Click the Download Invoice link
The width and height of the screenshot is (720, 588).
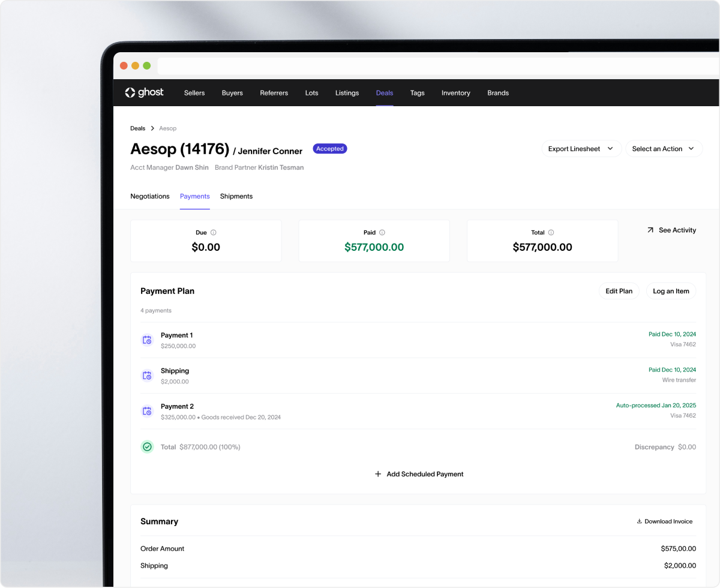point(665,521)
